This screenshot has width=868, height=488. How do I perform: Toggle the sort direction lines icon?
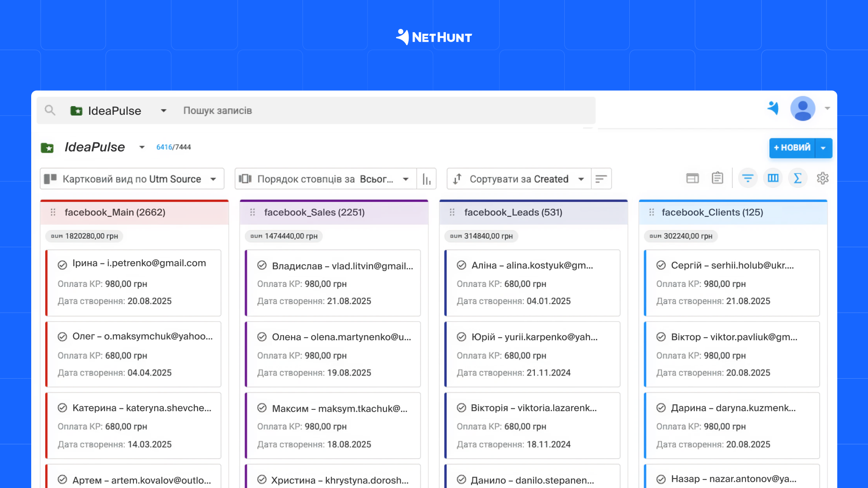click(601, 179)
